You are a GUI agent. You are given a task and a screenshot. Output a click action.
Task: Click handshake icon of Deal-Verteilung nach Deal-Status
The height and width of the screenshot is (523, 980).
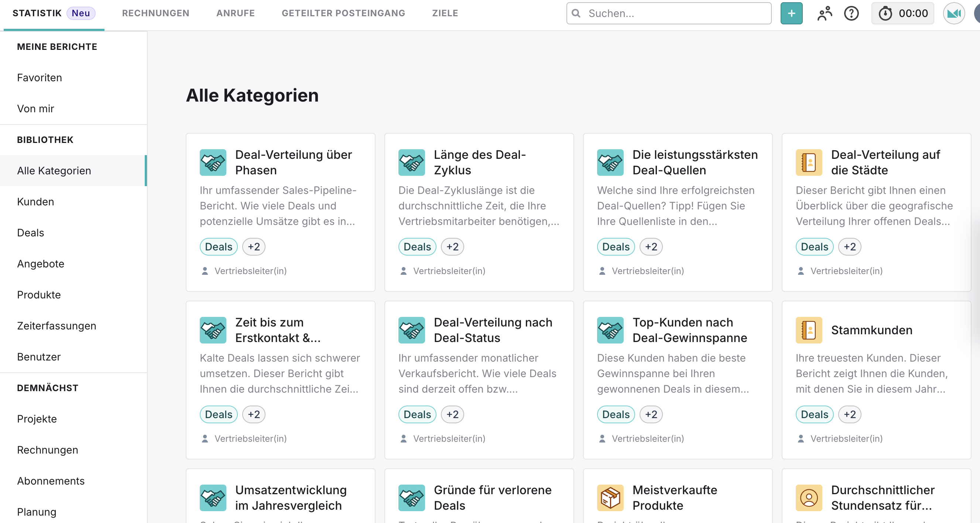(412, 330)
